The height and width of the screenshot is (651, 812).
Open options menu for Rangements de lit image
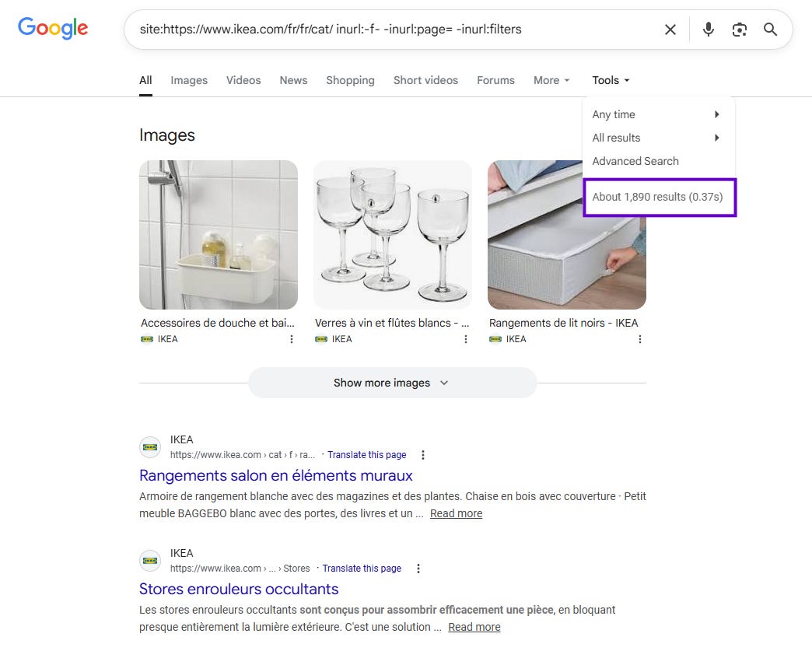[x=640, y=339]
